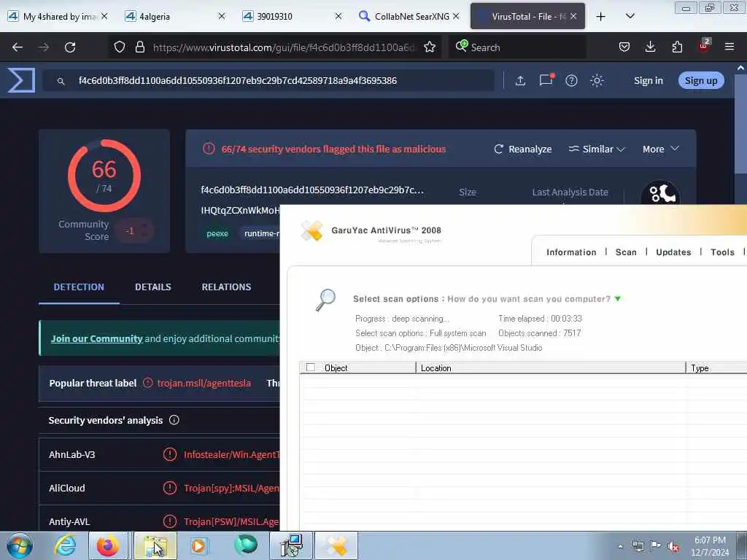Open the uBlock extension icon with badge

point(704,46)
